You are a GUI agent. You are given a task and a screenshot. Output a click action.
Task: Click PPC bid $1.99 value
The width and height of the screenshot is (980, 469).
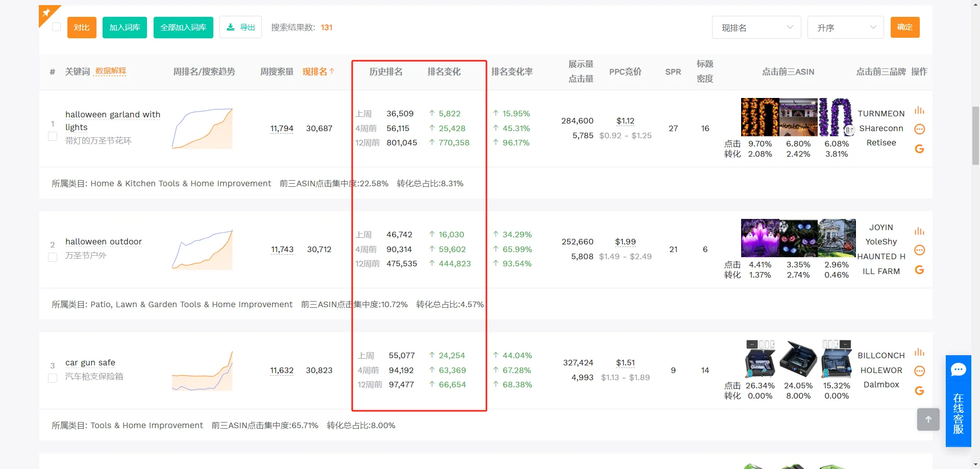[x=625, y=242]
